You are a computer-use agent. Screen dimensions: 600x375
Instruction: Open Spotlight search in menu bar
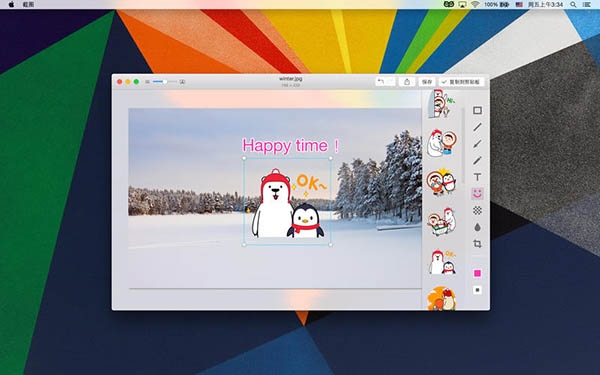click(573, 5)
